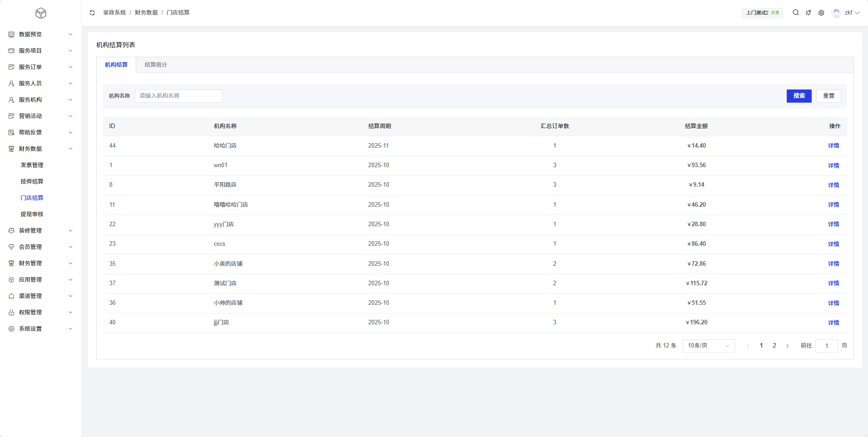This screenshot has height=437, width=868.
Task: Click the 重置 button
Action: [x=829, y=96]
